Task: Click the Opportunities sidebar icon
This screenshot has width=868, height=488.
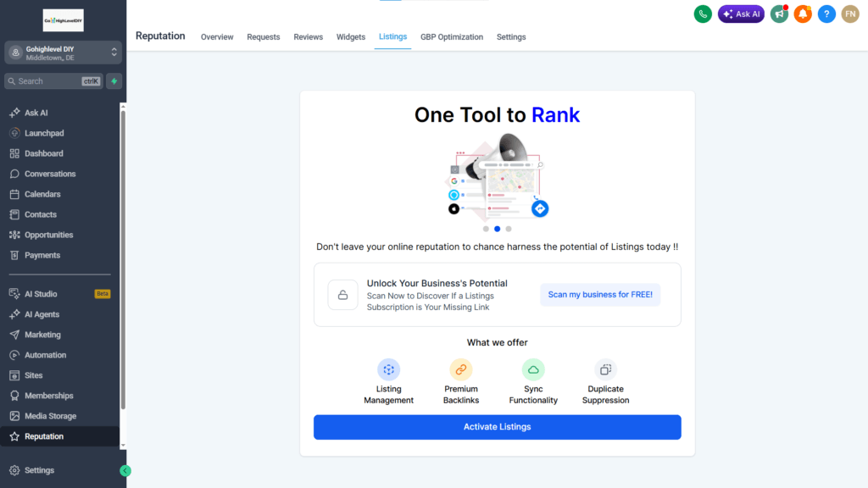Action: click(x=14, y=235)
